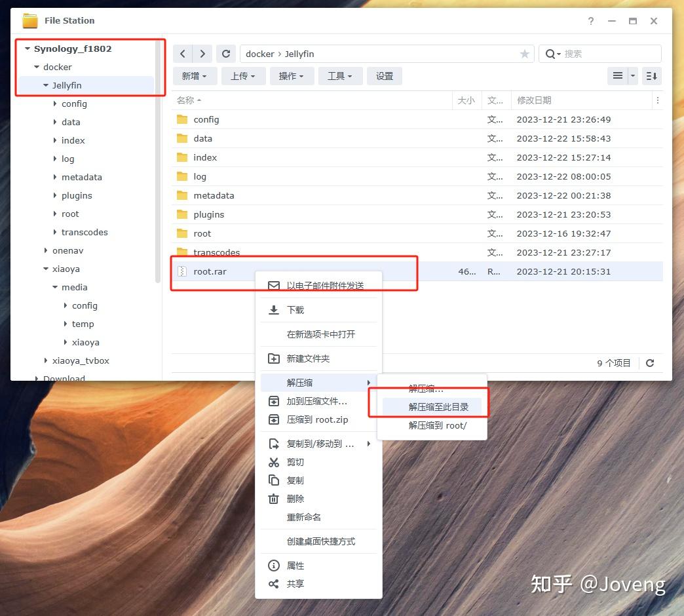Expand the 新增 dropdown button
Image resolution: width=684 pixels, height=616 pixels.
[x=194, y=76]
